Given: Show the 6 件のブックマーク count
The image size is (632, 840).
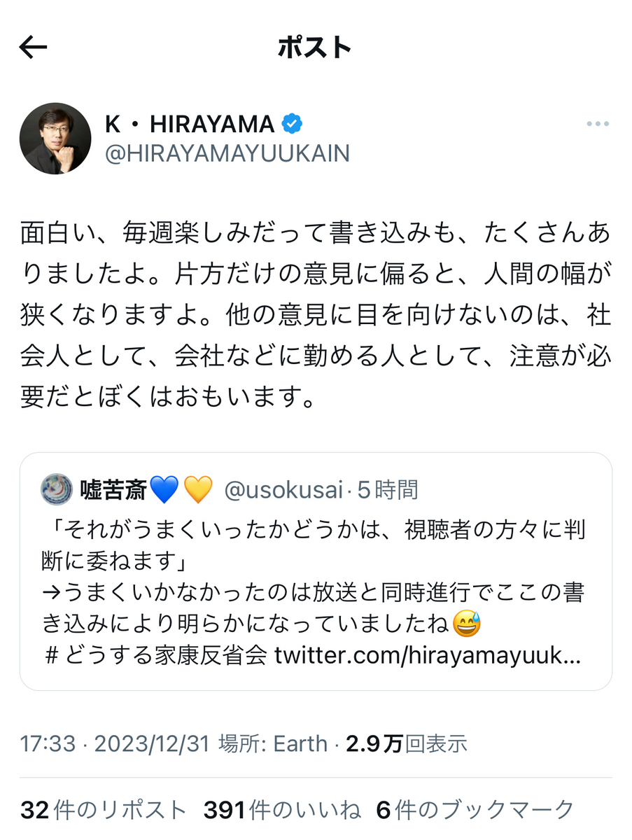Looking at the screenshot, I should click(x=475, y=810).
